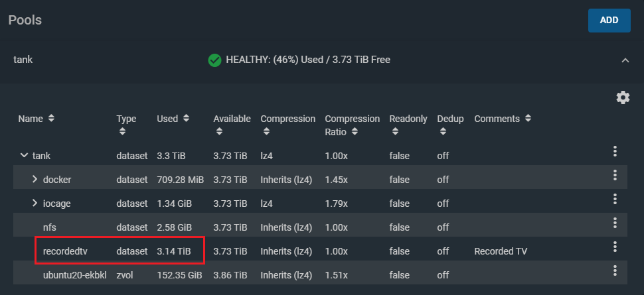Open the three-dot menu for iocage dataset
Screen dimensions: 644x295
click(x=615, y=199)
